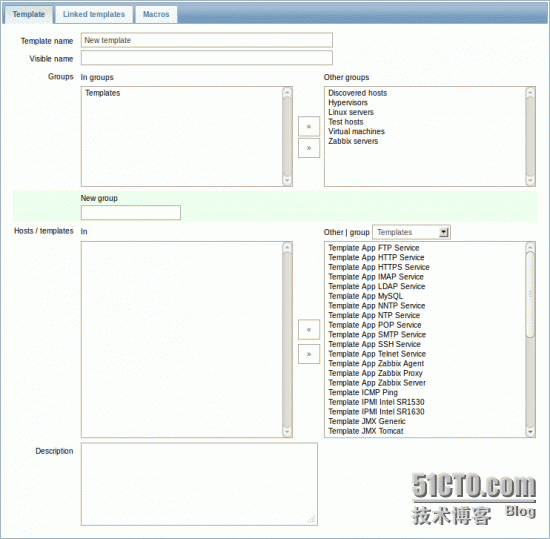Image resolution: width=550 pixels, height=539 pixels.
Task: Select Template App LDAP Service
Action: 376,287
